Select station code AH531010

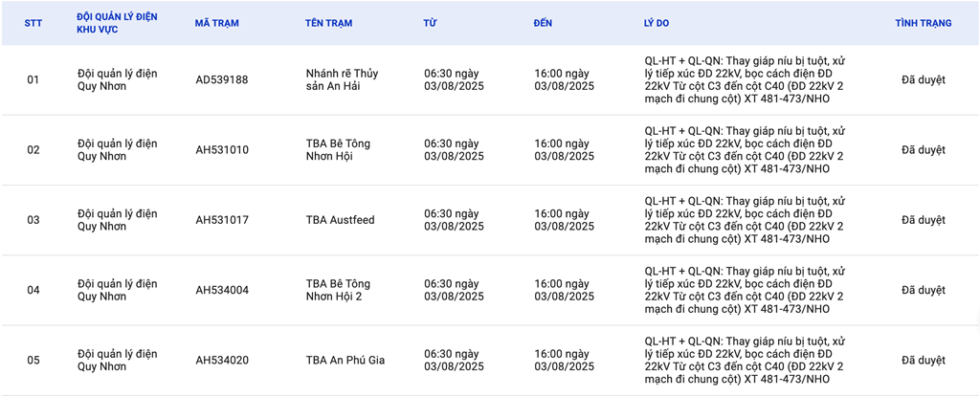pos(221,150)
